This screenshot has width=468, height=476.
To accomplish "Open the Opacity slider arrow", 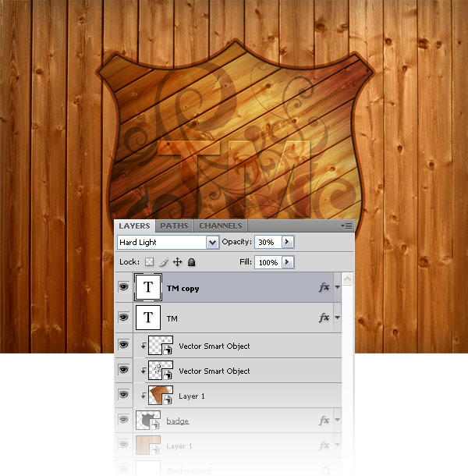I will [288, 242].
